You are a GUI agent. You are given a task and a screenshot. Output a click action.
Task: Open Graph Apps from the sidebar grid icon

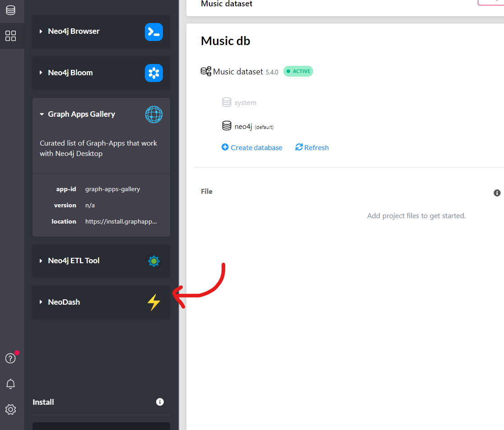click(x=10, y=36)
